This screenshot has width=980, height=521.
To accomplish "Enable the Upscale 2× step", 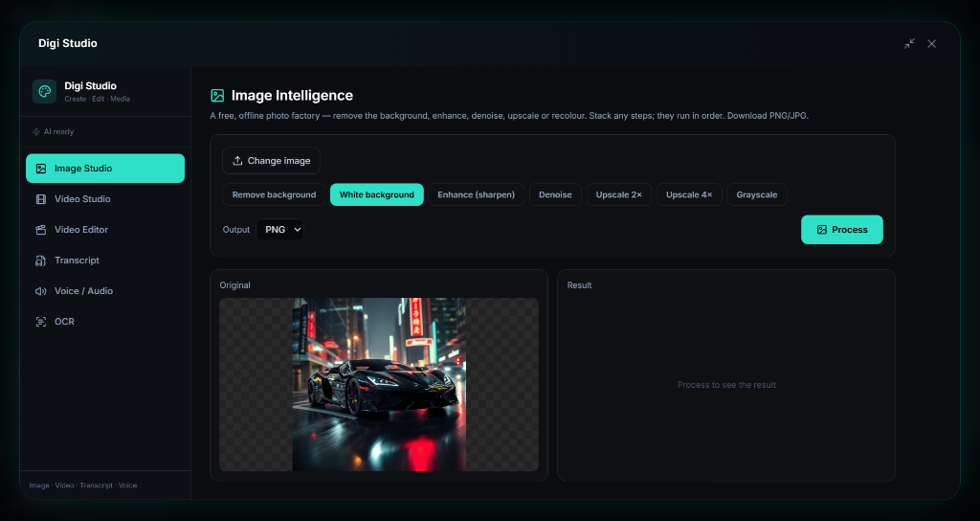I will (619, 194).
